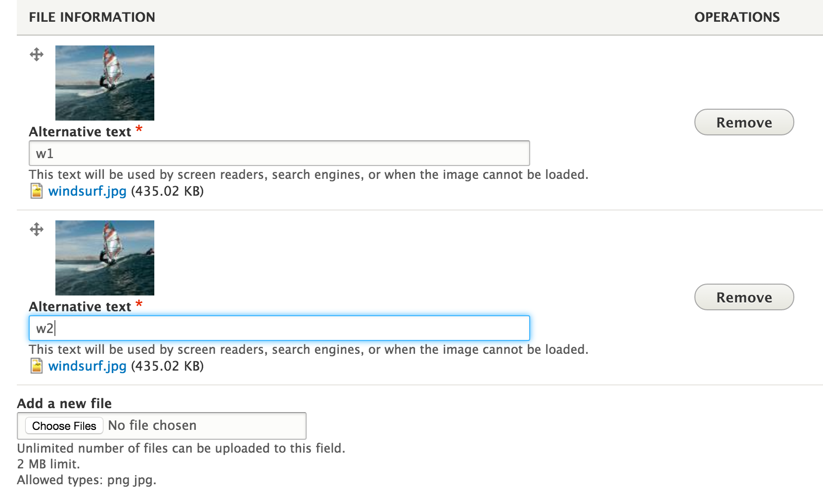Screen dimensions: 823x504
Task: Click the Choose Files button
Action: coord(63,425)
